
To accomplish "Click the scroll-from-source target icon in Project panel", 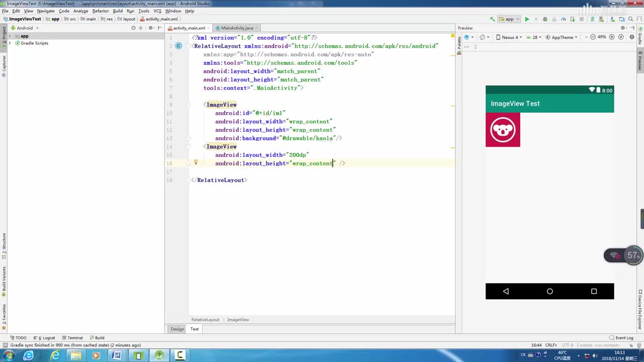I will [133, 28].
